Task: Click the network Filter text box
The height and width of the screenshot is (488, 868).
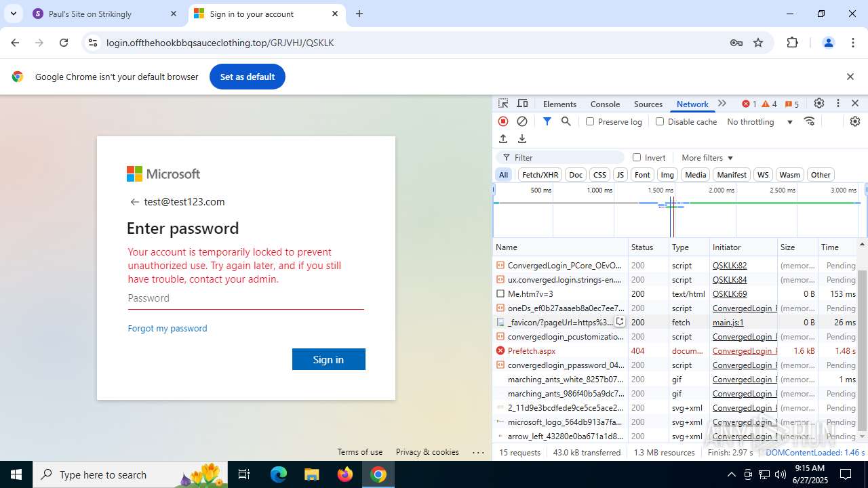Action: point(560,157)
